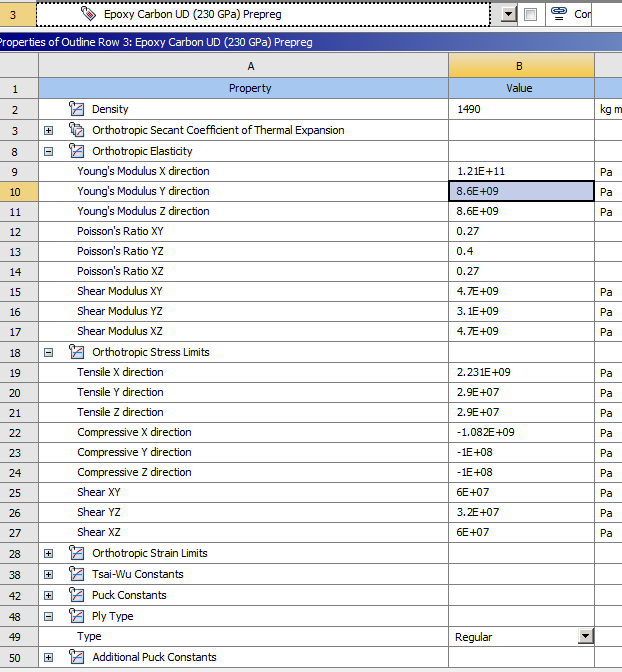Open the Ply Type Regular dropdown

click(x=586, y=636)
